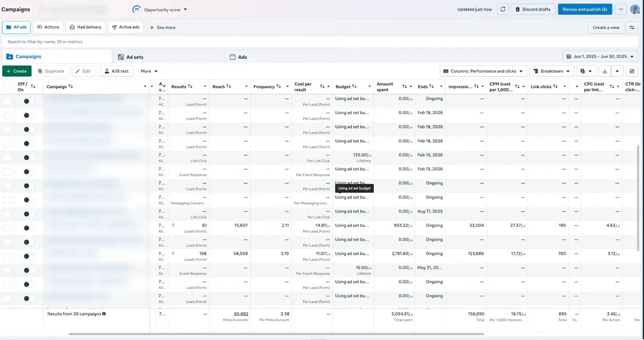Screen dimensions: 644x340
Task: Sort by the Ends column arrows
Action: tap(431, 86)
